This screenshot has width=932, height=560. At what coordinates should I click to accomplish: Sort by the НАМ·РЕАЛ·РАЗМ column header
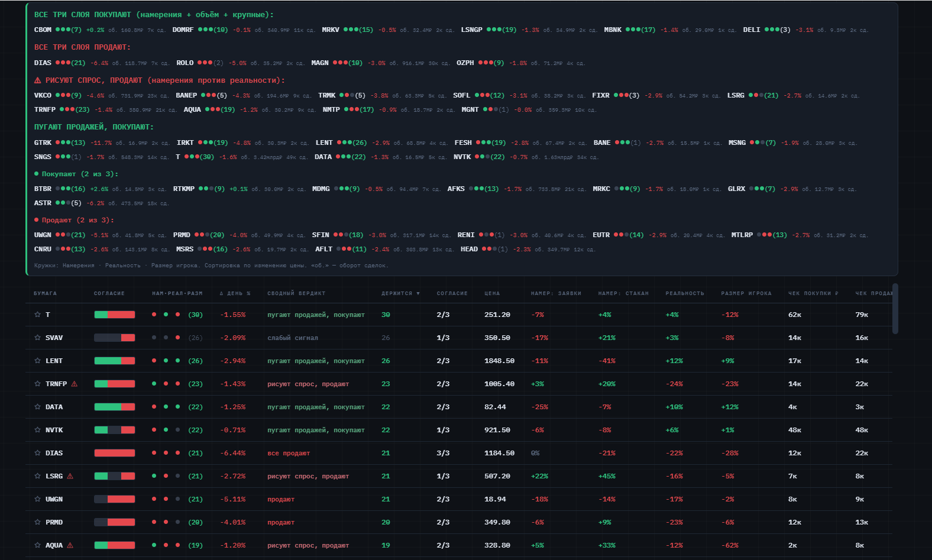tap(177, 293)
